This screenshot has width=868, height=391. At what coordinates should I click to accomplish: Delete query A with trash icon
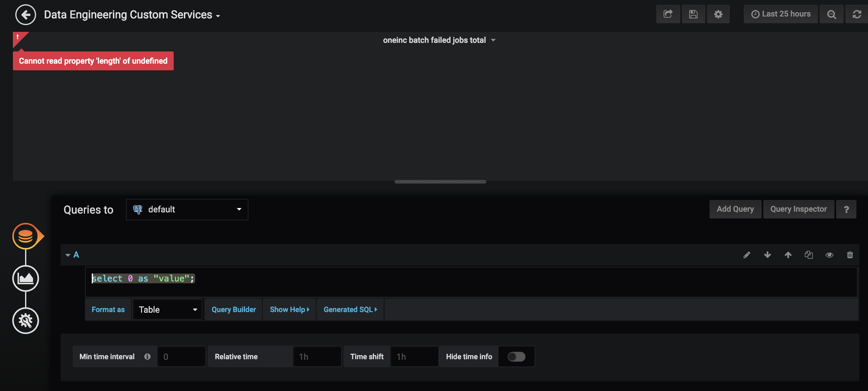(850, 255)
